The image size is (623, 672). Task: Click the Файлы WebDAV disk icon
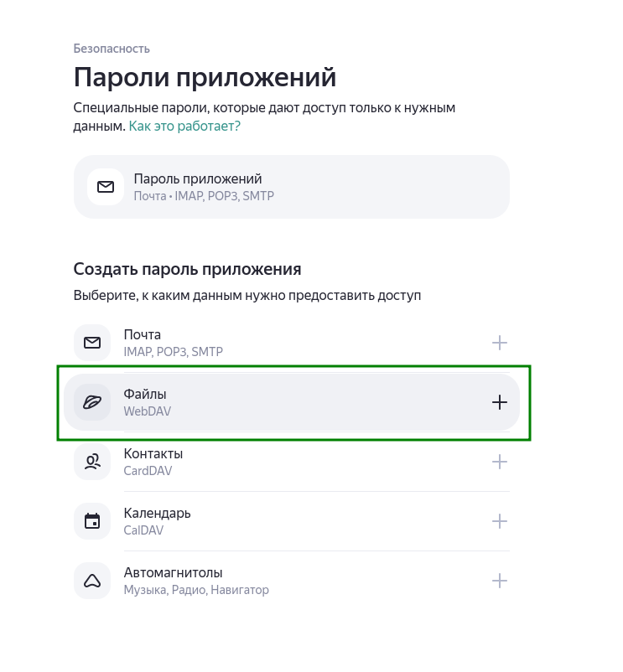click(x=92, y=402)
